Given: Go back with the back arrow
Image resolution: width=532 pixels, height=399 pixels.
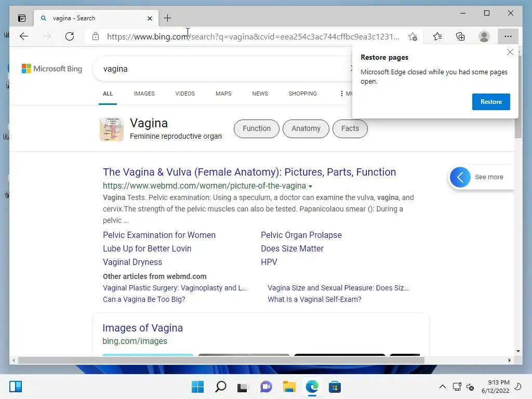Looking at the screenshot, I should (x=24, y=36).
